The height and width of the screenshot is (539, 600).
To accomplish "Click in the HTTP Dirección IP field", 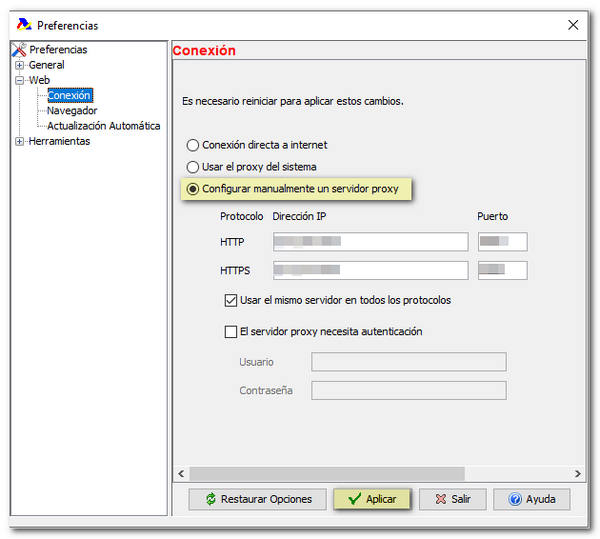I will click(370, 242).
